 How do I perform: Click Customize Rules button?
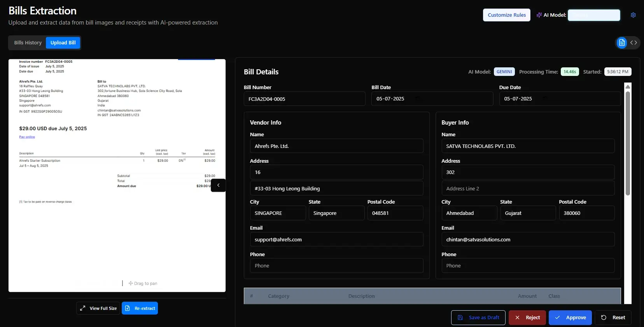coord(506,15)
